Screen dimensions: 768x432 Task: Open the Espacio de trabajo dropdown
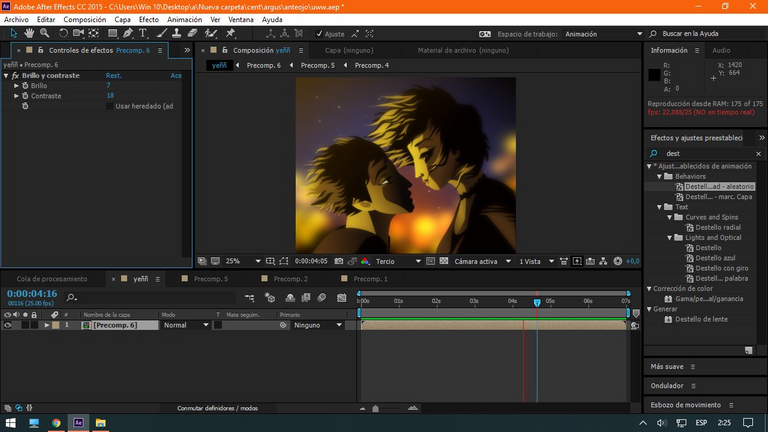tap(603, 34)
